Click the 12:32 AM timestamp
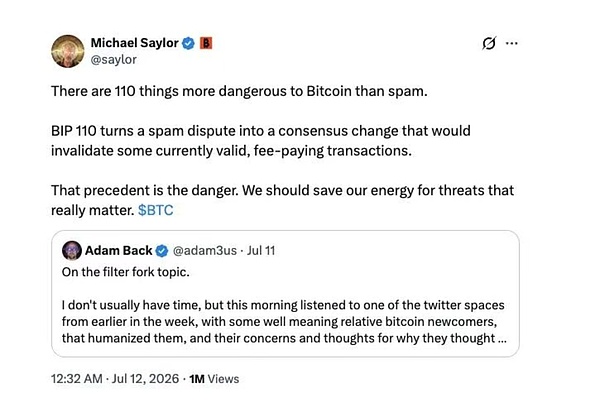Viewport: 600px width, 407px height. (x=77, y=379)
